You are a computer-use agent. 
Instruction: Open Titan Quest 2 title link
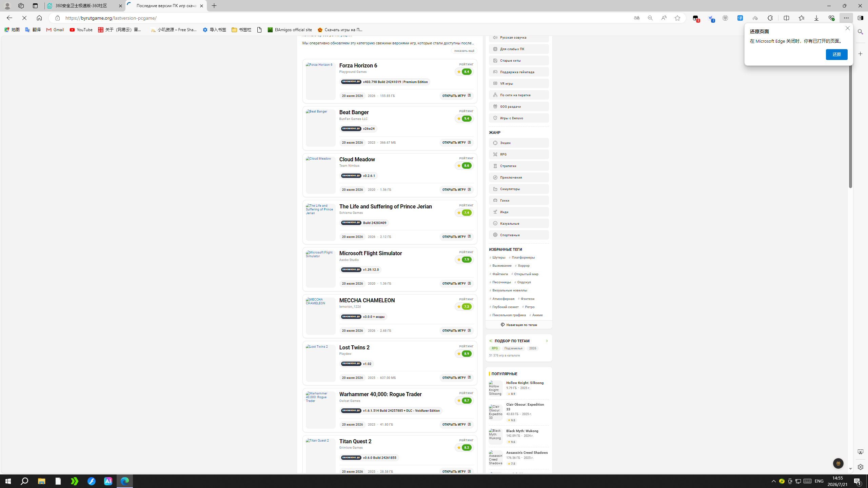click(355, 442)
